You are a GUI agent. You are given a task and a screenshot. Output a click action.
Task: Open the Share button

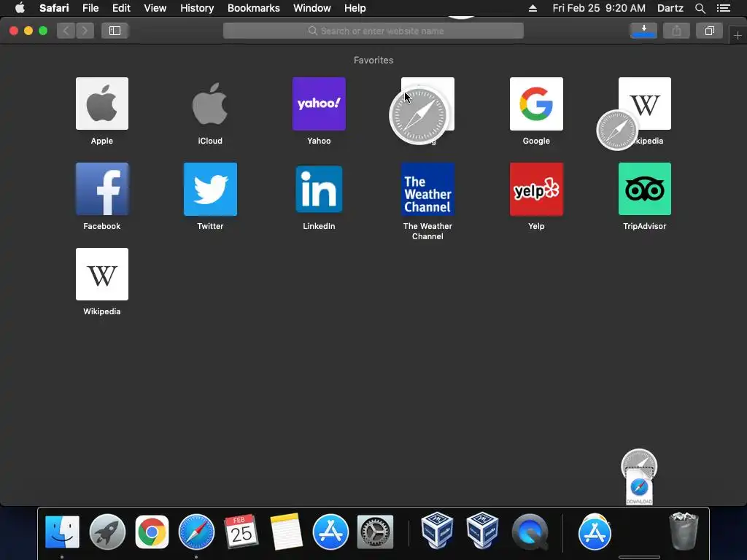click(676, 31)
